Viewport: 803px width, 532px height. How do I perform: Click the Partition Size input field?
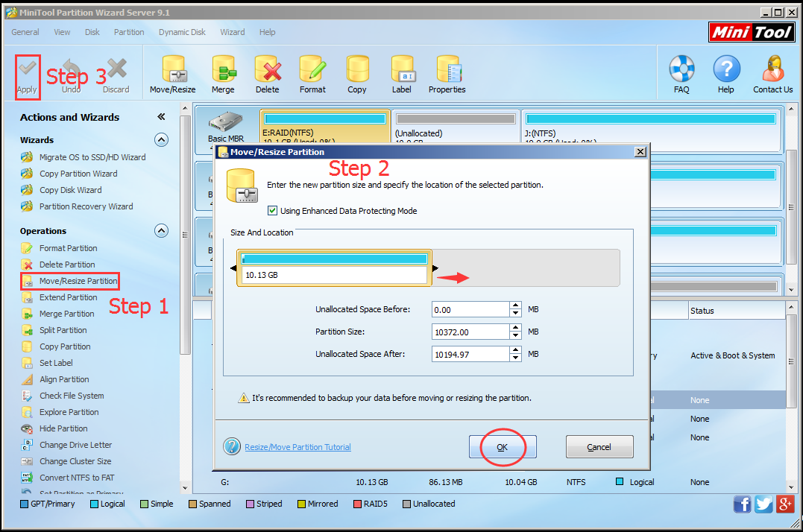click(470, 332)
